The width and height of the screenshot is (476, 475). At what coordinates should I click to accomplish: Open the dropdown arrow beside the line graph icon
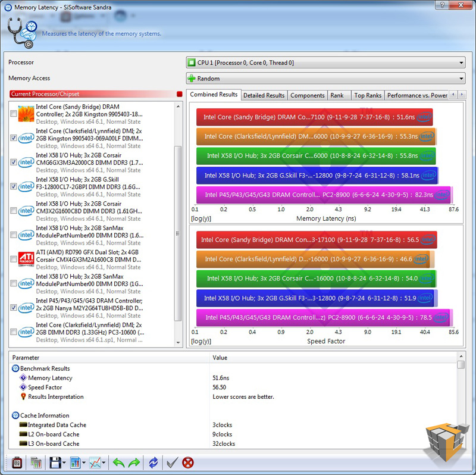[104, 463]
